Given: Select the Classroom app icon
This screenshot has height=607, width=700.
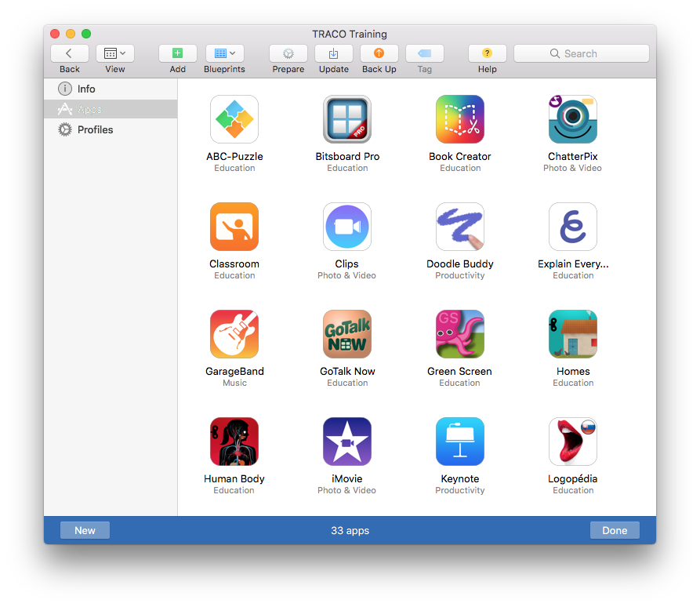Looking at the screenshot, I should (x=234, y=227).
